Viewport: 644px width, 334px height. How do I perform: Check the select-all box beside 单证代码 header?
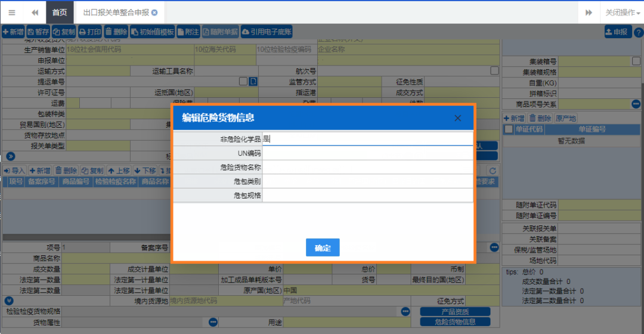click(x=508, y=129)
